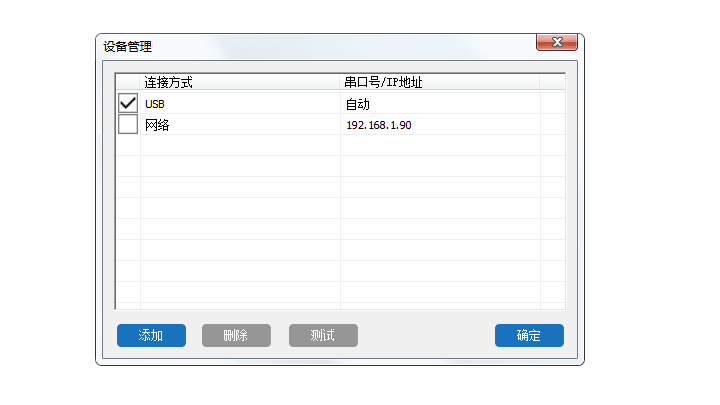Viewport: 720px width, 405px height.
Task: Check the 网络 connection checkbox
Action: [x=128, y=124]
